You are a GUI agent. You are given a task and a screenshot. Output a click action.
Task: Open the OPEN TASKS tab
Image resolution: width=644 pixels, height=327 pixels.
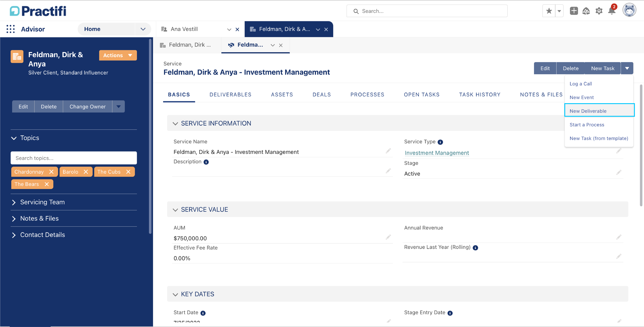(x=422, y=95)
